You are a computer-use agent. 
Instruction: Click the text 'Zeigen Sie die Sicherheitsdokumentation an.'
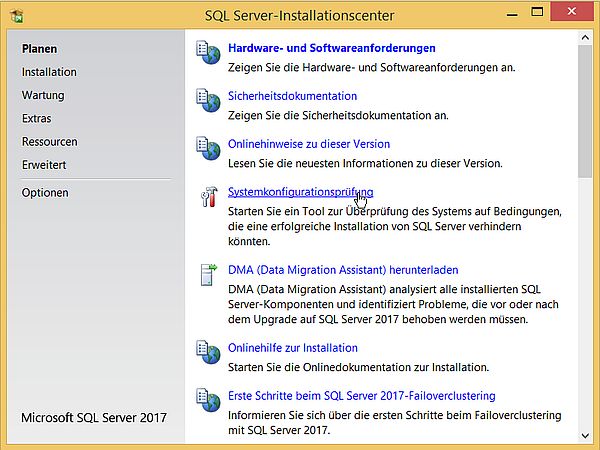click(x=338, y=116)
